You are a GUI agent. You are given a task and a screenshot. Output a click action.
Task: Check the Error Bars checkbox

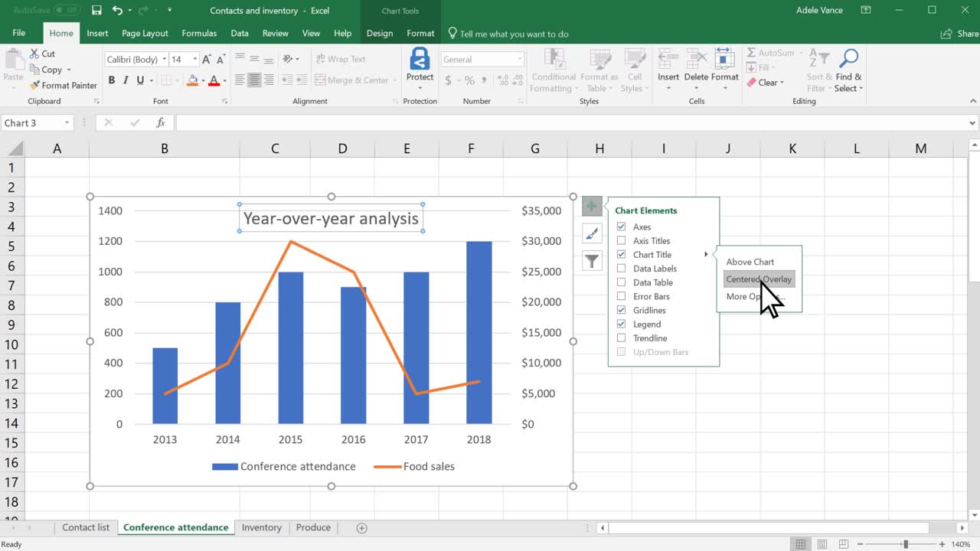[x=621, y=296]
